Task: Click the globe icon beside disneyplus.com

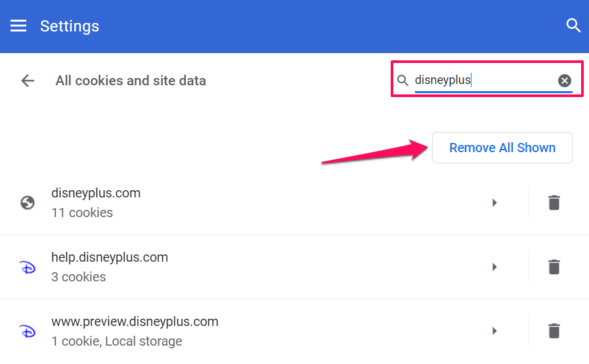Action: coord(28,203)
